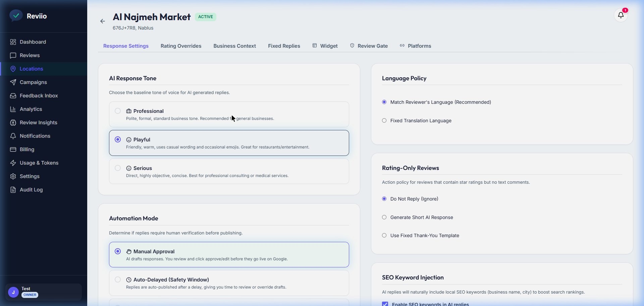Click the Professional briefcase icon
Screen dimensions: 644x306
(129, 111)
